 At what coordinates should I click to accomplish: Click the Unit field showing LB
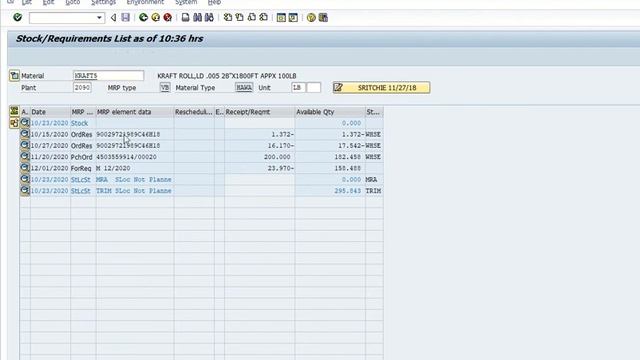coord(298,87)
